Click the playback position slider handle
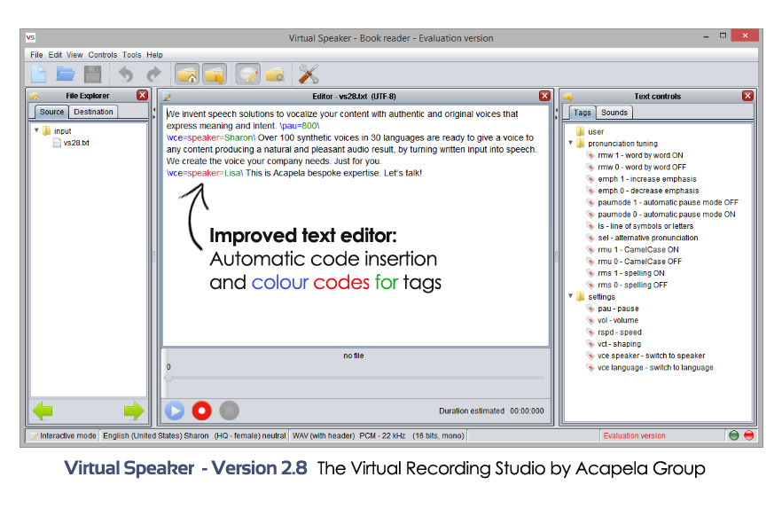This screenshot has width=782, height=532. [x=168, y=378]
